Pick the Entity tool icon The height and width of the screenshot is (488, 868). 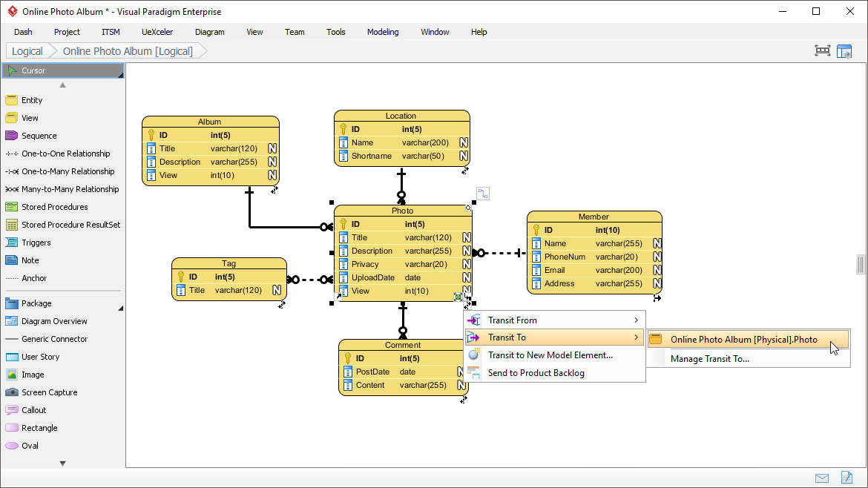pyautogui.click(x=12, y=100)
